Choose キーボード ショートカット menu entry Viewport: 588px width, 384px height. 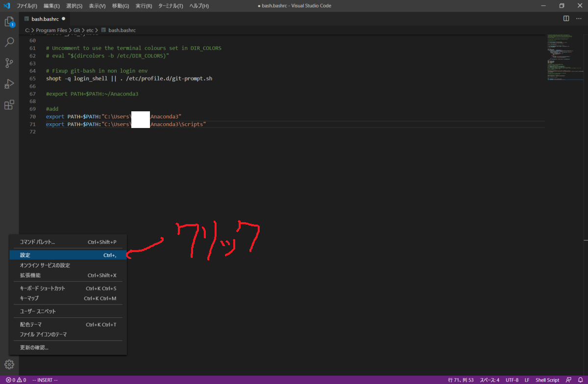tap(68, 288)
